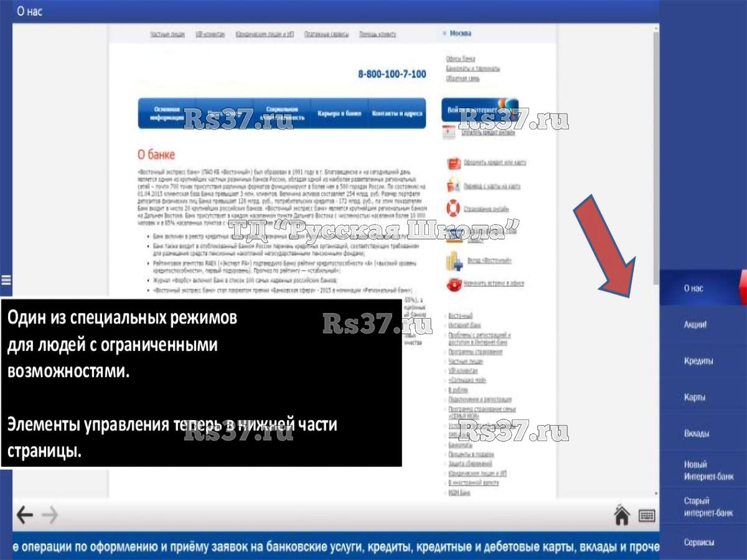Open the 'Кредиты' sidebar section
Viewport: 747px width, 560px height.
(703, 361)
